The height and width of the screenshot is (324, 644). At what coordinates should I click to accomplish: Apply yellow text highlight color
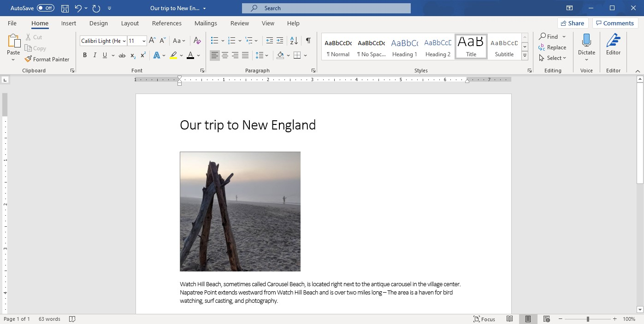(173, 55)
